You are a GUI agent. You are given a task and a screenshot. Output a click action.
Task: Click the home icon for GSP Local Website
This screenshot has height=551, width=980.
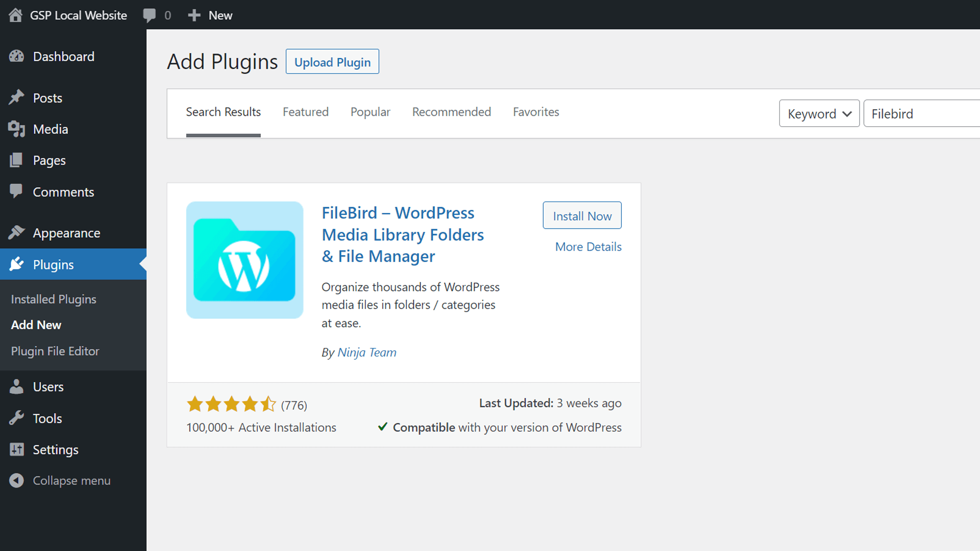pyautogui.click(x=15, y=15)
